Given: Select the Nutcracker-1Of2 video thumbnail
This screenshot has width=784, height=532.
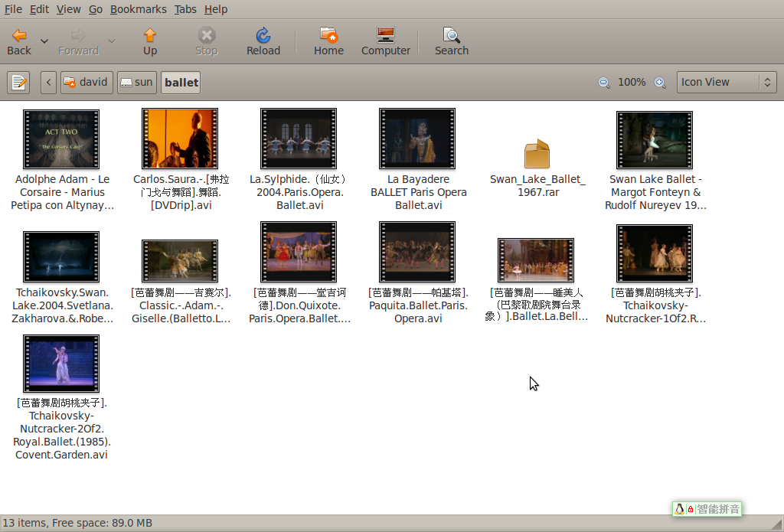Looking at the screenshot, I should point(655,253).
